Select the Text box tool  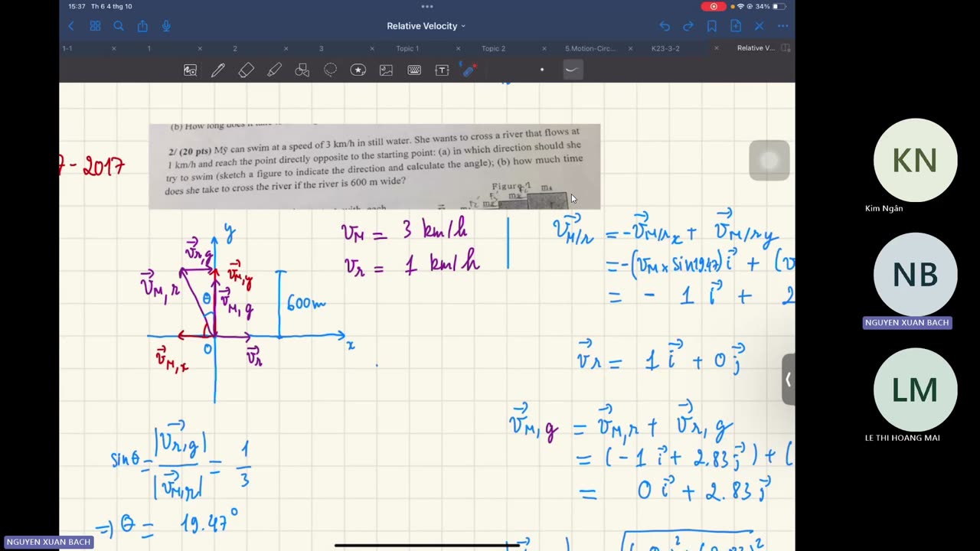click(442, 70)
